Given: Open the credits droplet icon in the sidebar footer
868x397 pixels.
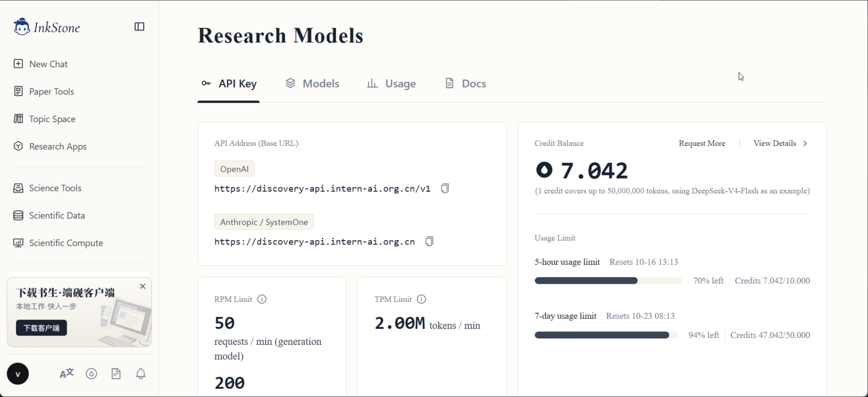Looking at the screenshot, I should [x=91, y=374].
